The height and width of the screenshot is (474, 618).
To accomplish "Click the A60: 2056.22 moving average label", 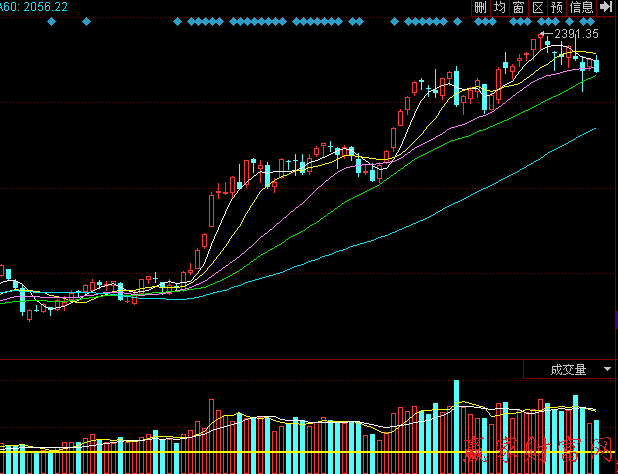I will coord(35,6).
